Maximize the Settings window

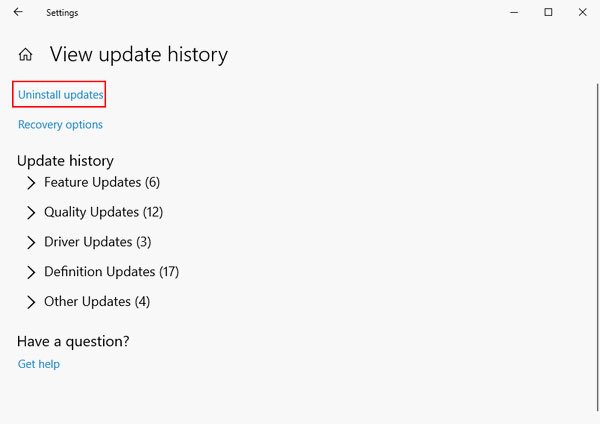tap(548, 12)
